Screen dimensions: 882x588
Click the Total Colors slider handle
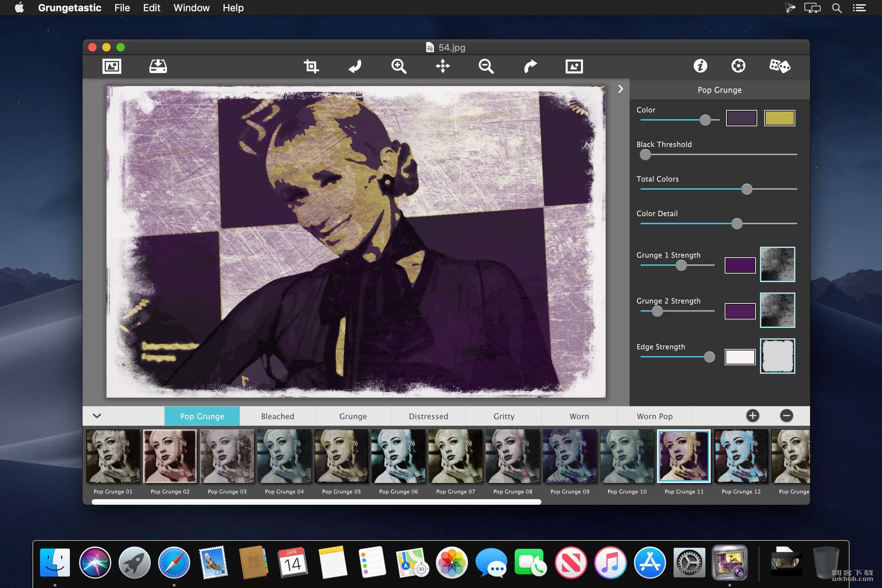pyautogui.click(x=747, y=189)
